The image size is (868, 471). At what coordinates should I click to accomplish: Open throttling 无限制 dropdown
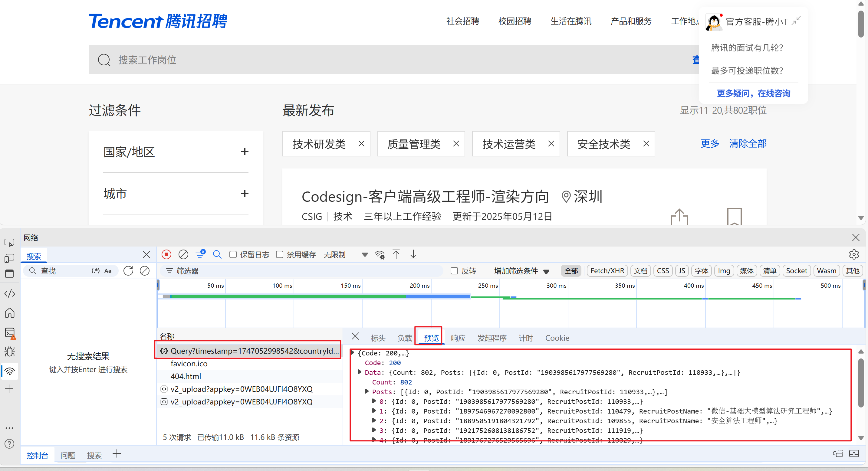tap(346, 255)
